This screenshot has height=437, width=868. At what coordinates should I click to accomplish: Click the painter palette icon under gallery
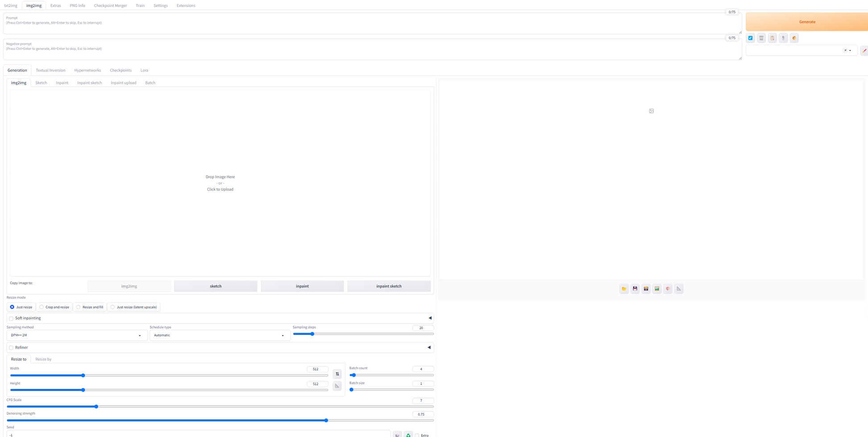(x=668, y=289)
